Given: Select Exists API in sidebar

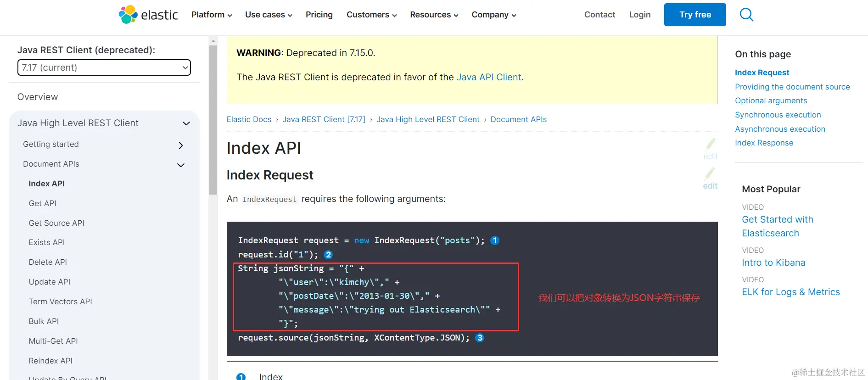Looking at the screenshot, I should tap(46, 242).
